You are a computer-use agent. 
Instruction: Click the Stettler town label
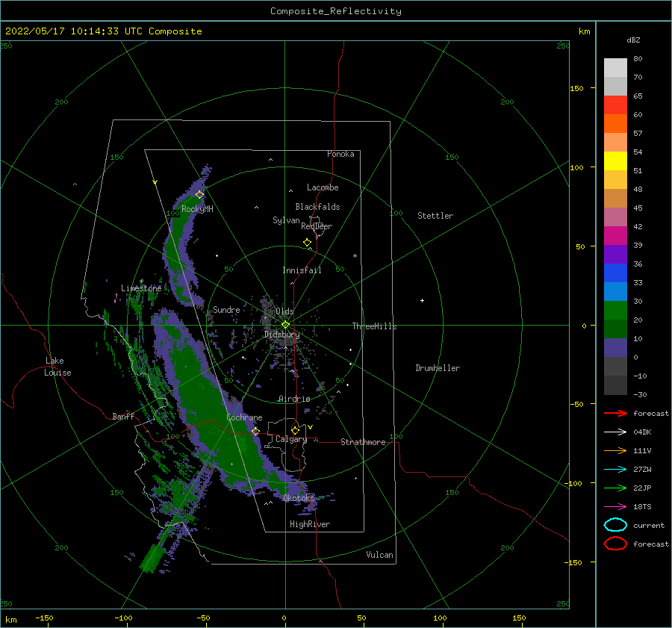point(435,216)
